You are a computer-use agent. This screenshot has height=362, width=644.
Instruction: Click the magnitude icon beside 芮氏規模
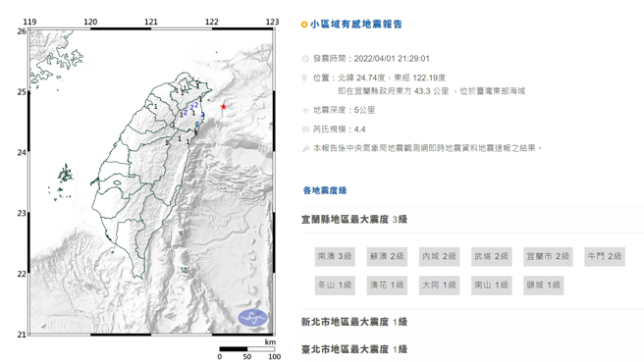click(305, 129)
